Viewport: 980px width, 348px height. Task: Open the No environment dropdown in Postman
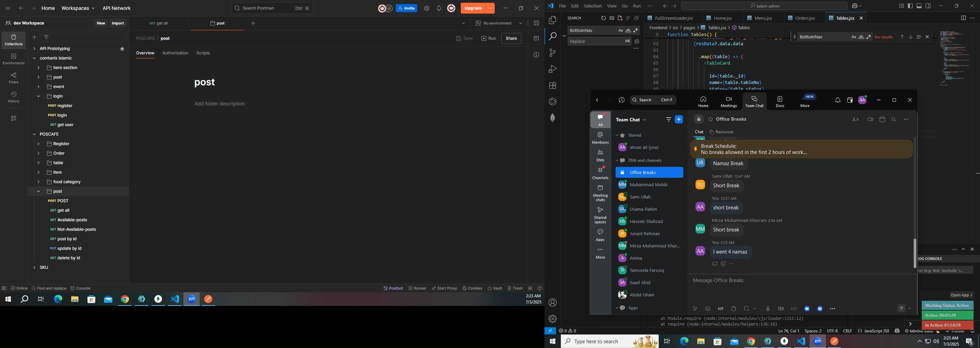click(499, 23)
